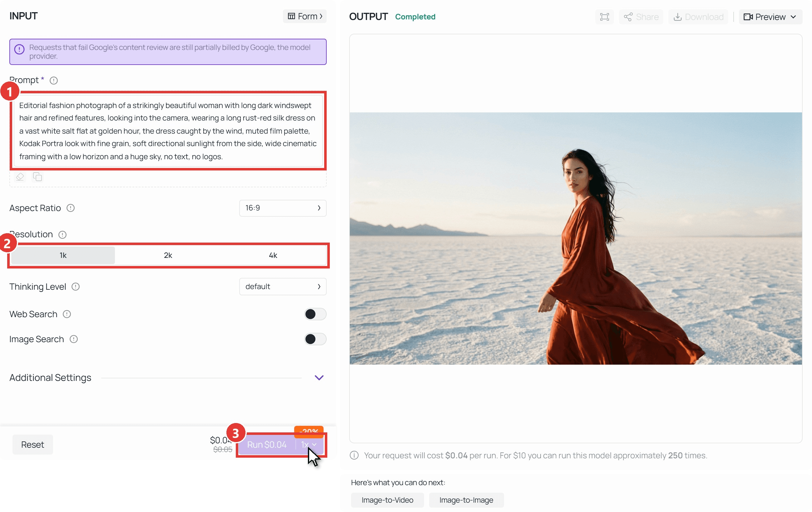Click the Run $0.04 button
Image resolution: width=812 pixels, height=512 pixels.
coord(267,445)
